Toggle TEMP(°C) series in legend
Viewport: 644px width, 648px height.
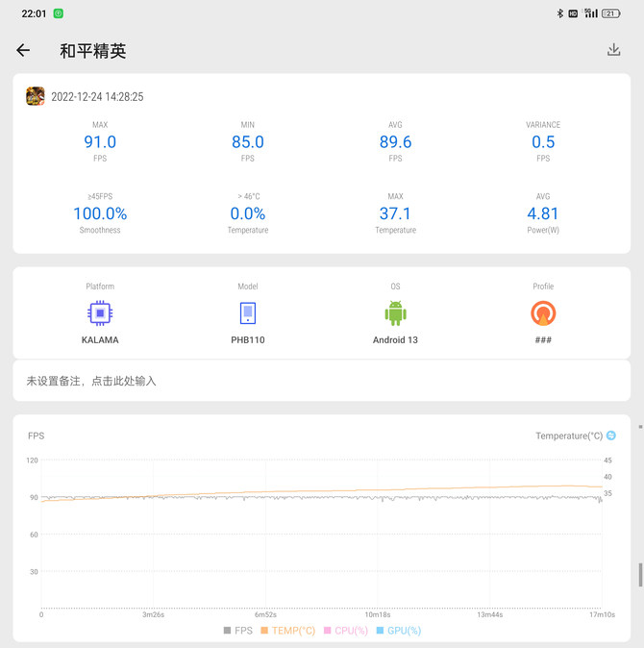pos(287,631)
